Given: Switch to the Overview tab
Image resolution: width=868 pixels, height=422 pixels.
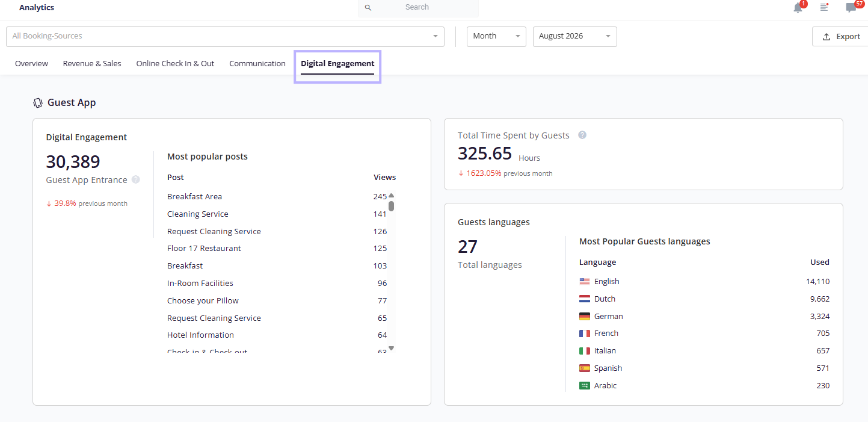Looking at the screenshot, I should coord(31,63).
